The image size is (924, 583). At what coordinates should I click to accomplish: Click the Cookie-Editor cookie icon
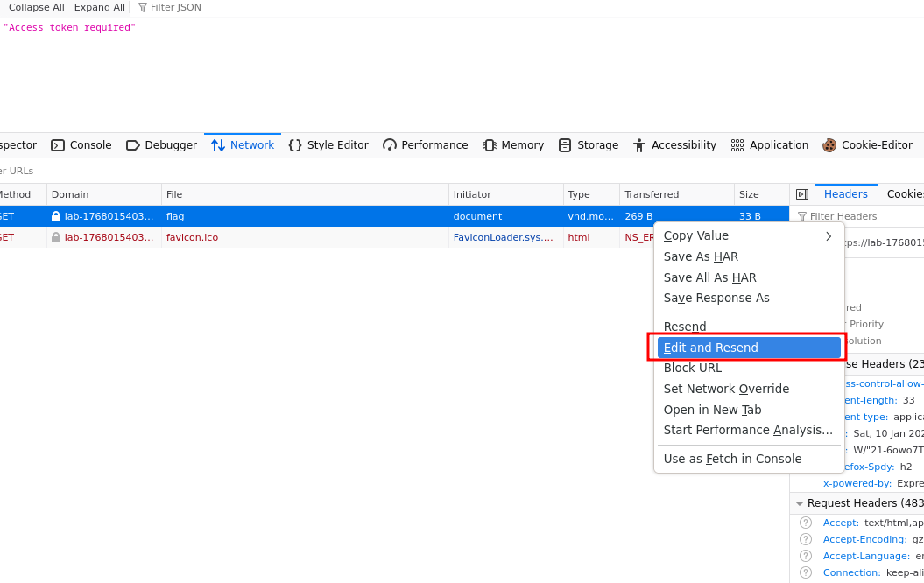click(829, 145)
